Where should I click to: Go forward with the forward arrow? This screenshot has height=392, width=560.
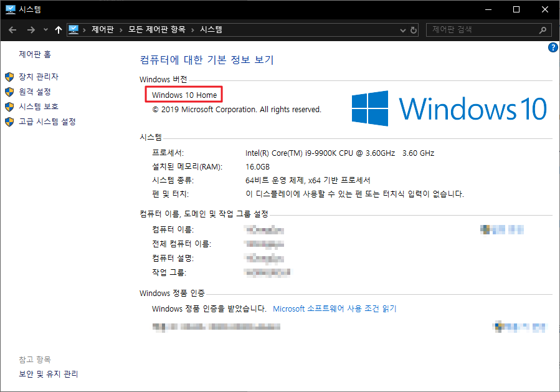point(31,30)
